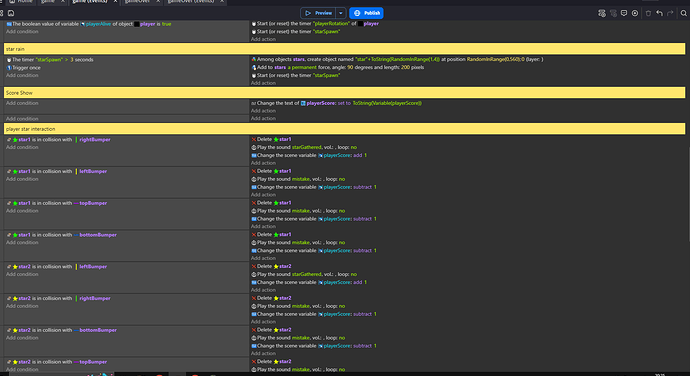Viewport: 690px width, 376px height.
Task: Click the Publish button
Action: point(367,13)
